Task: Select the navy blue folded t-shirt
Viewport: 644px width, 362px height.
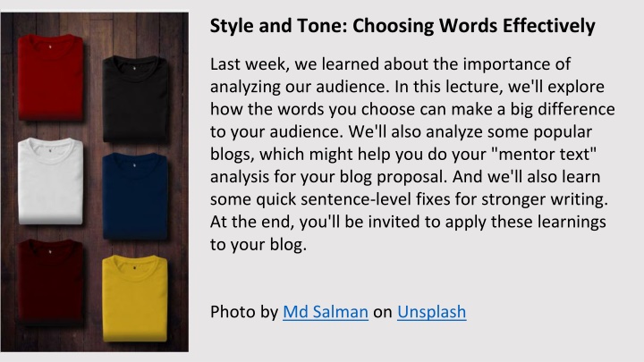Action: (x=137, y=197)
